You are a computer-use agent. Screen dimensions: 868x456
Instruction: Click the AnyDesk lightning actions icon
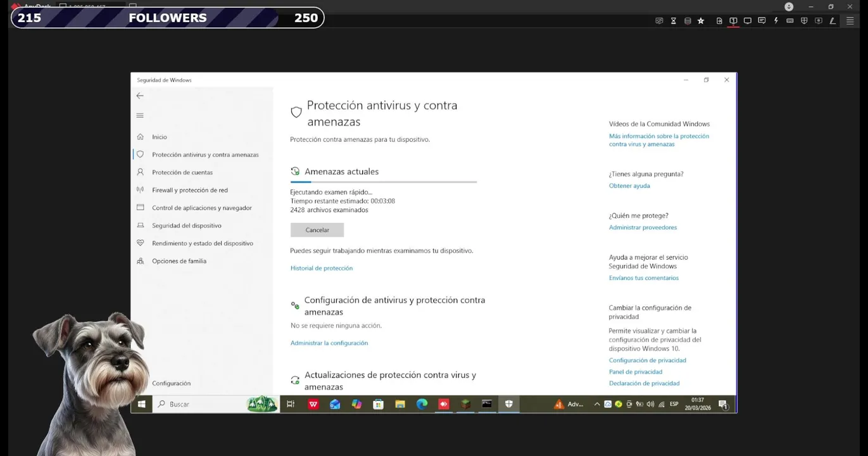(776, 21)
